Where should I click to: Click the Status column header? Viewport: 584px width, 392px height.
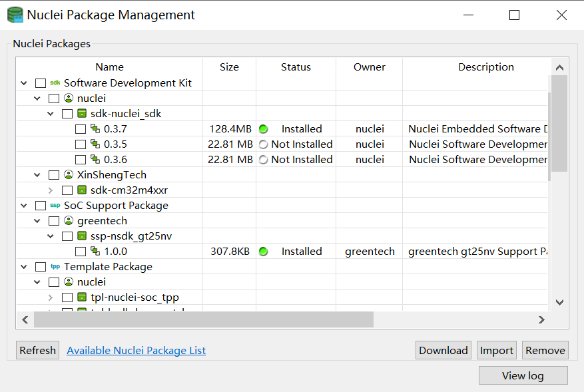[x=296, y=67]
